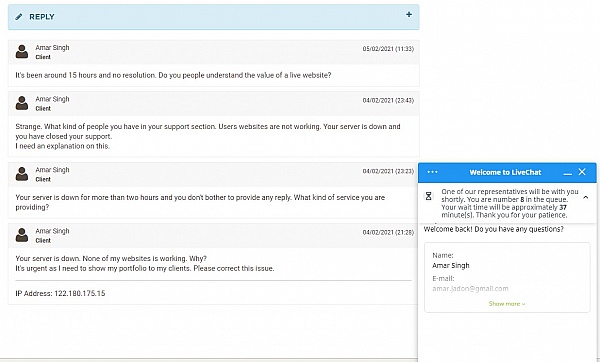Click the pencil icon beside REPLY
Screen dimensions: 600x362
pyautogui.click(x=19, y=17)
